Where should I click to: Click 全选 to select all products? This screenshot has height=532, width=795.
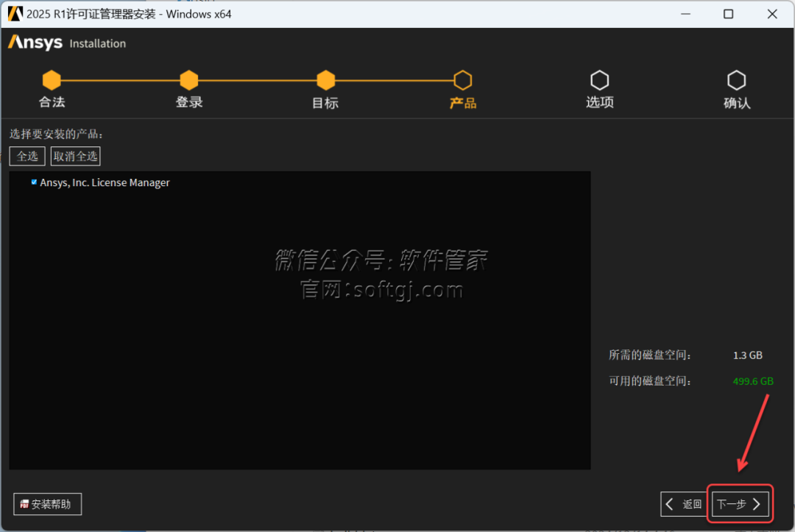[27, 156]
